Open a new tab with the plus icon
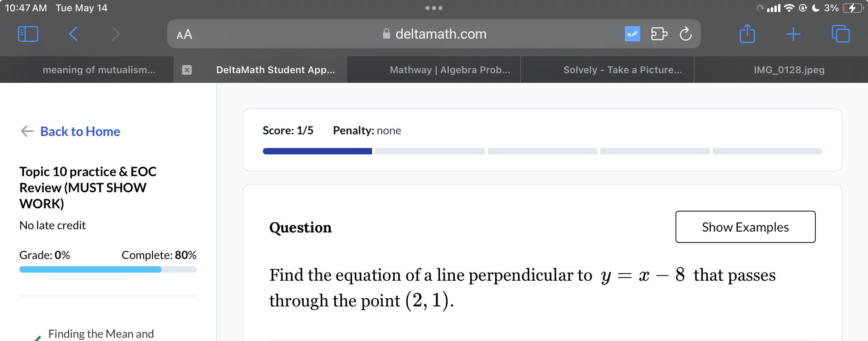 point(794,34)
